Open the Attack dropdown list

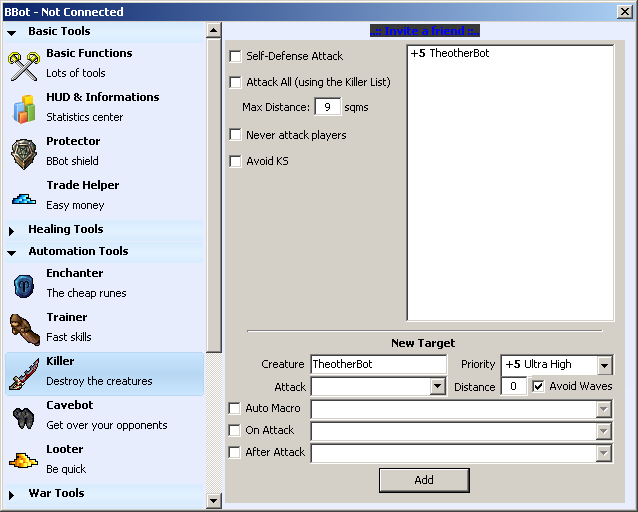437,387
